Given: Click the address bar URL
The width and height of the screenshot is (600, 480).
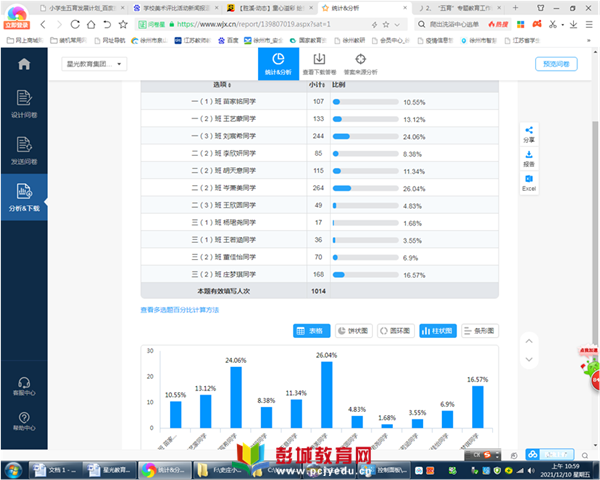Looking at the screenshot, I should [253, 24].
